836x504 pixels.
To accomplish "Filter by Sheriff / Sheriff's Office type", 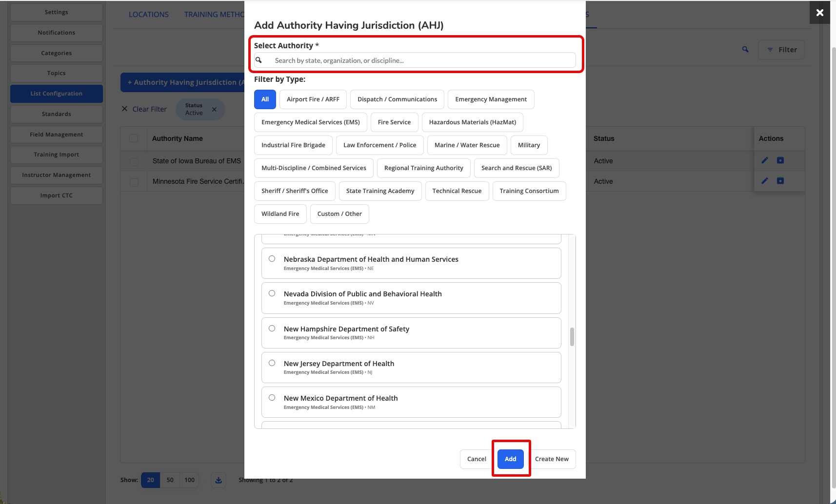I will pyautogui.click(x=295, y=191).
